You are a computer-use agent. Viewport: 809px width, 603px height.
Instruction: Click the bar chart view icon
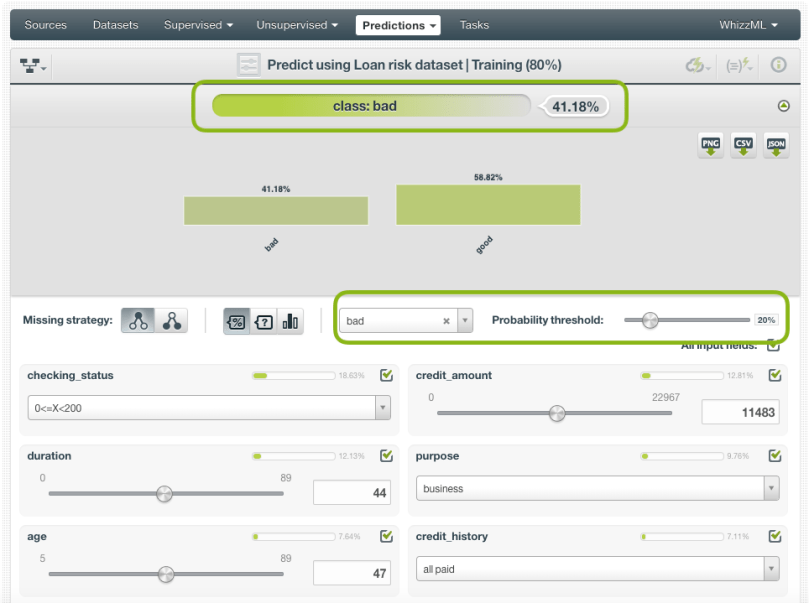point(290,321)
